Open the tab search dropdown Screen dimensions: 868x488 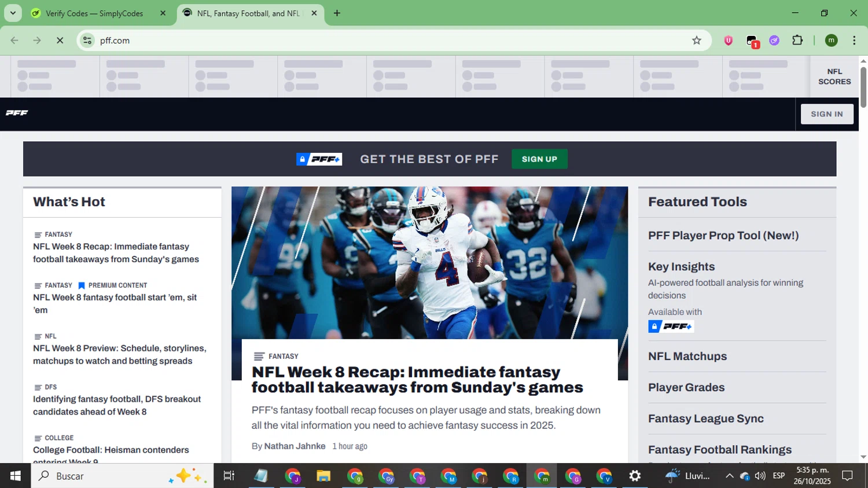click(13, 13)
